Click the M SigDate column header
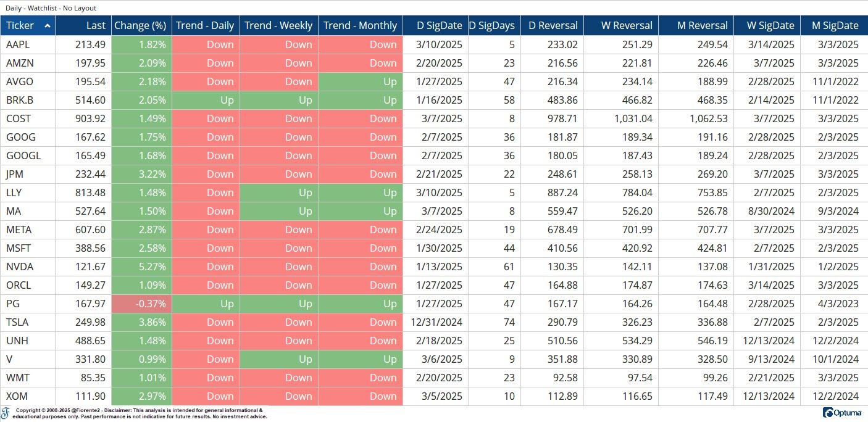The width and height of the screenshot is (868, 422). tap(834, 25)
